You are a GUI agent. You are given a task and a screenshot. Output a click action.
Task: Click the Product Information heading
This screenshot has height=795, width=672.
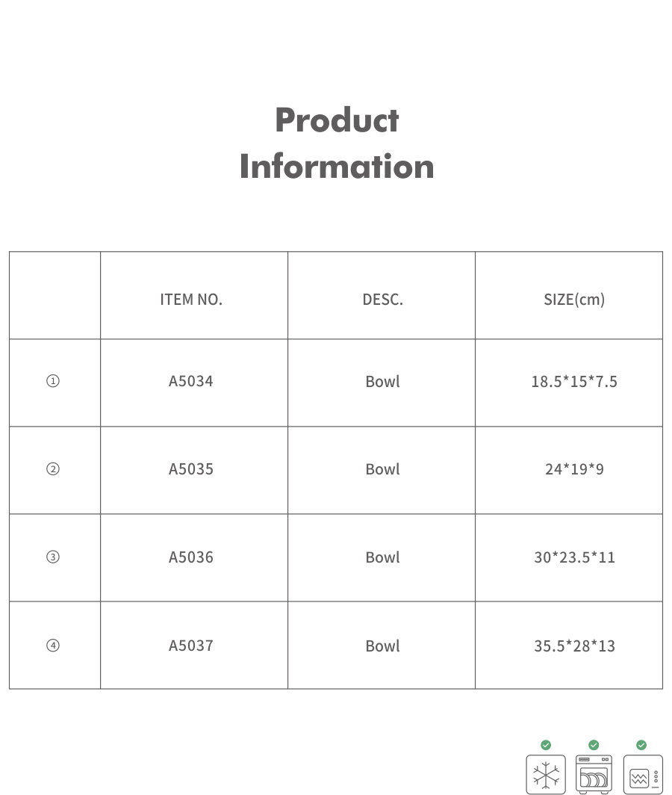click(337, 143)
